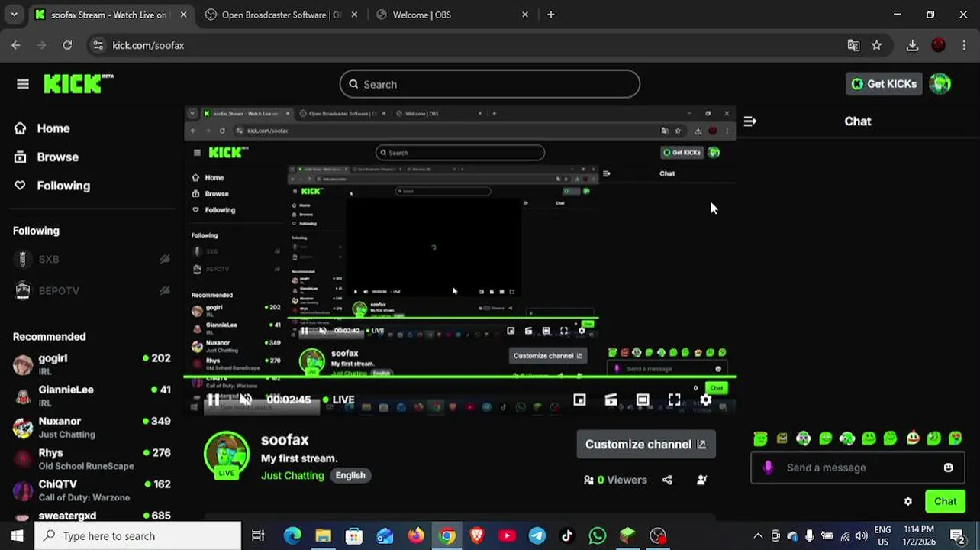Open recommended channel ChiQTV

pos(92,490)
